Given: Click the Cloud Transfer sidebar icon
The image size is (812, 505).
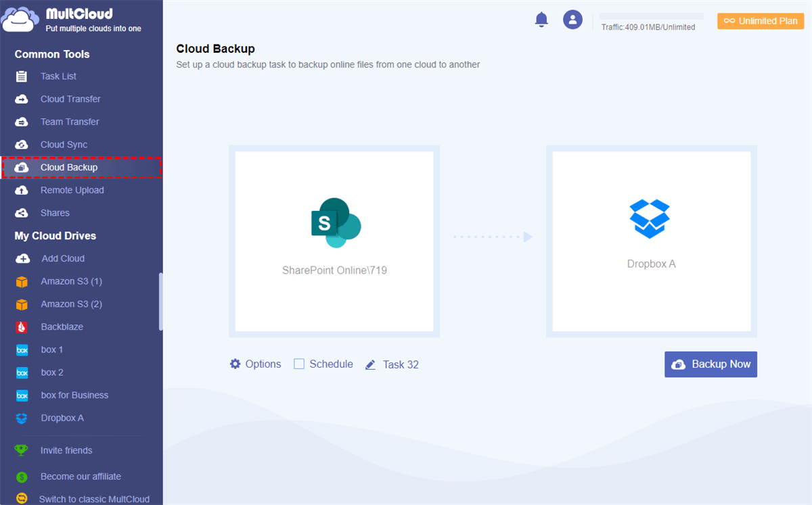Looking at the screenshot, I should (22, 99).
